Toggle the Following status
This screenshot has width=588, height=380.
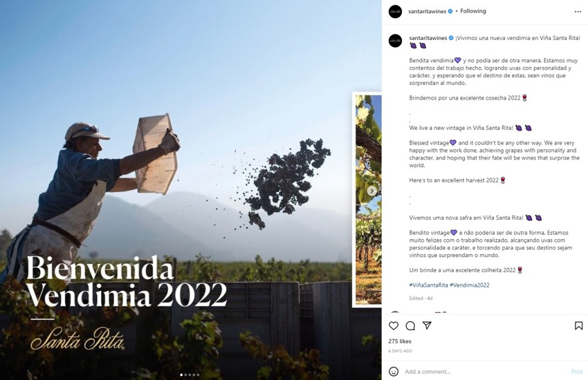pyautogui.click(x=473, y=12)
